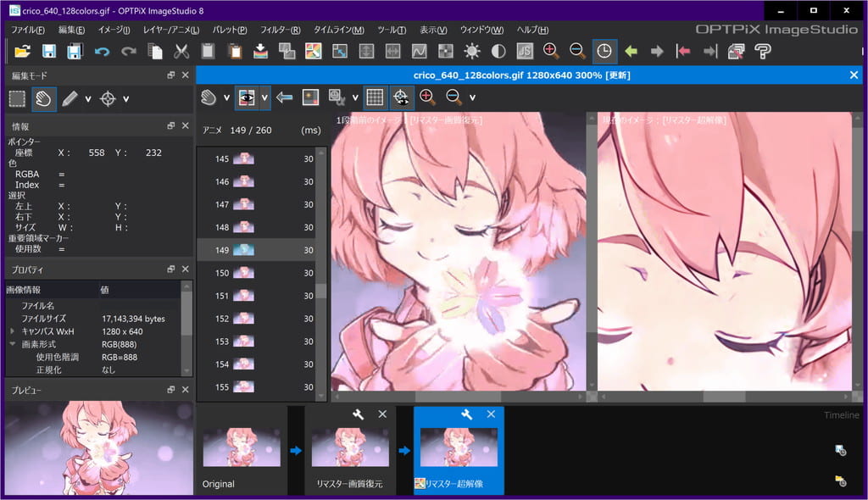Open settings wrench on リマスター画質復元 step
The image size is (868, 500).
[359, 414]
